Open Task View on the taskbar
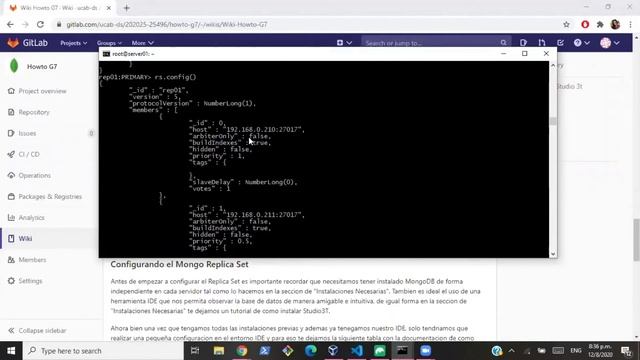The height and width of the screenshot is (360, 640). (195, 351)
